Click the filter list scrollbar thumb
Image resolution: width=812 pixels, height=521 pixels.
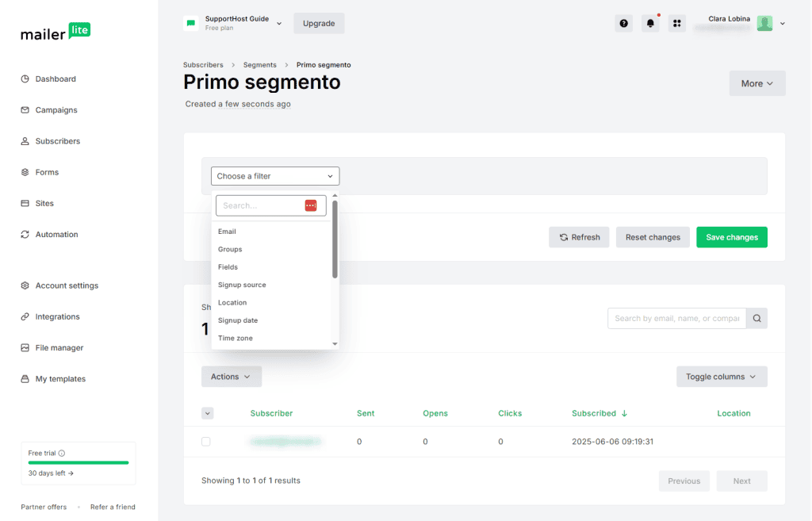coord(335,239)
